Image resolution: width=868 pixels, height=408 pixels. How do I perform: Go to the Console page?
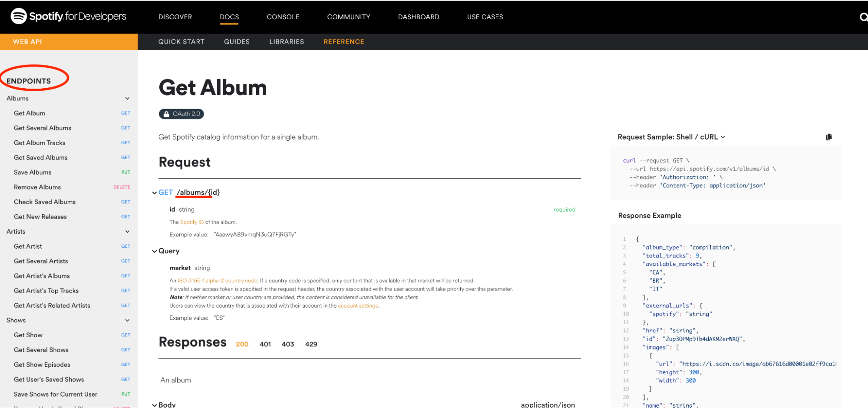(x=283, y=17)
